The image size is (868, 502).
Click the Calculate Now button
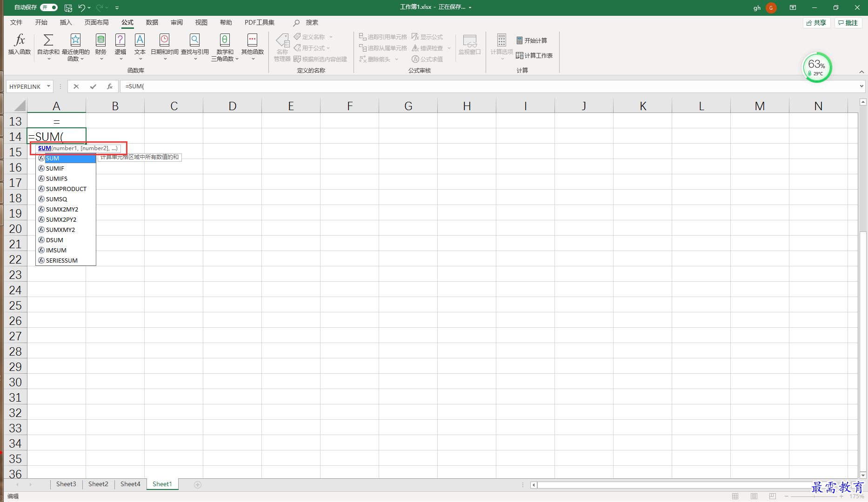click(x=532, y=40)
